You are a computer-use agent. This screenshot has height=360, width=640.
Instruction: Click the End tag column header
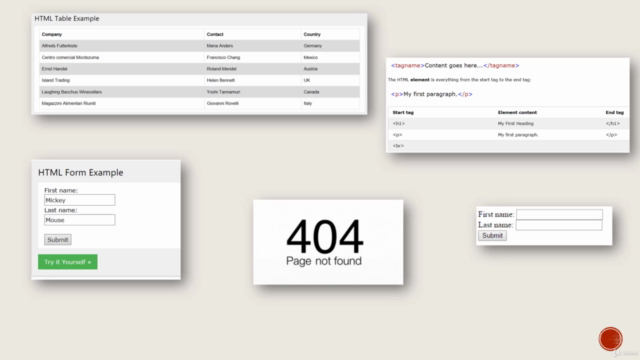coord(614,112)
